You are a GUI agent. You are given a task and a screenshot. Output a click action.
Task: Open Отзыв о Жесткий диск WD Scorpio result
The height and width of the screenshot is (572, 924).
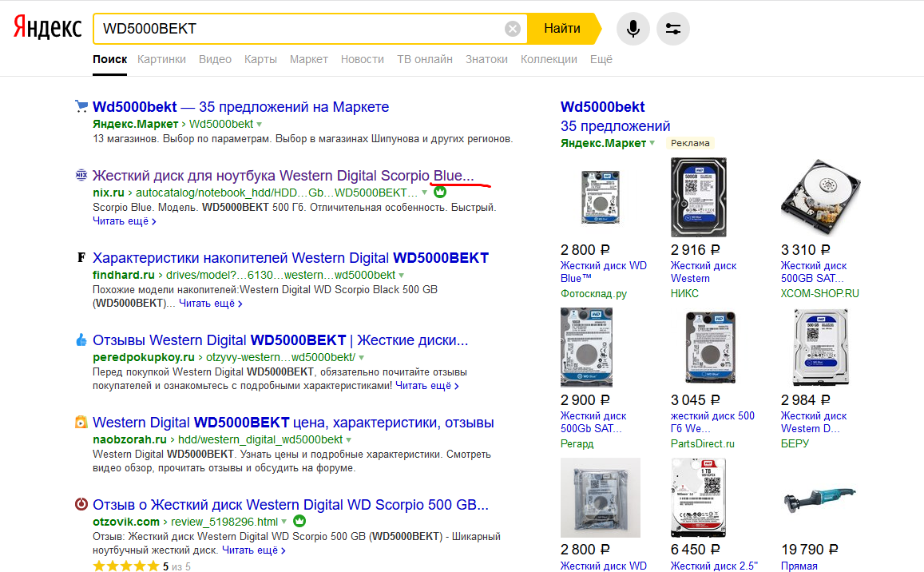[291, 505]
